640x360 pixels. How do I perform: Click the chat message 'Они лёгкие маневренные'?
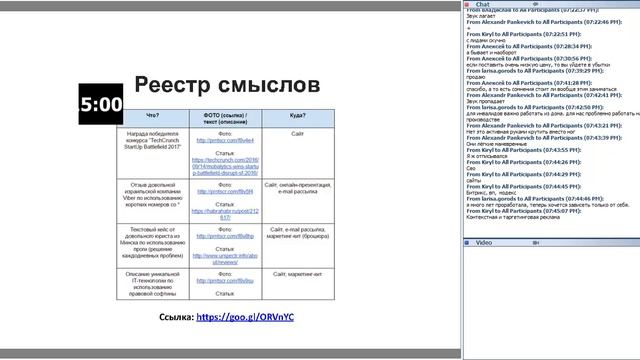(496, 144)
